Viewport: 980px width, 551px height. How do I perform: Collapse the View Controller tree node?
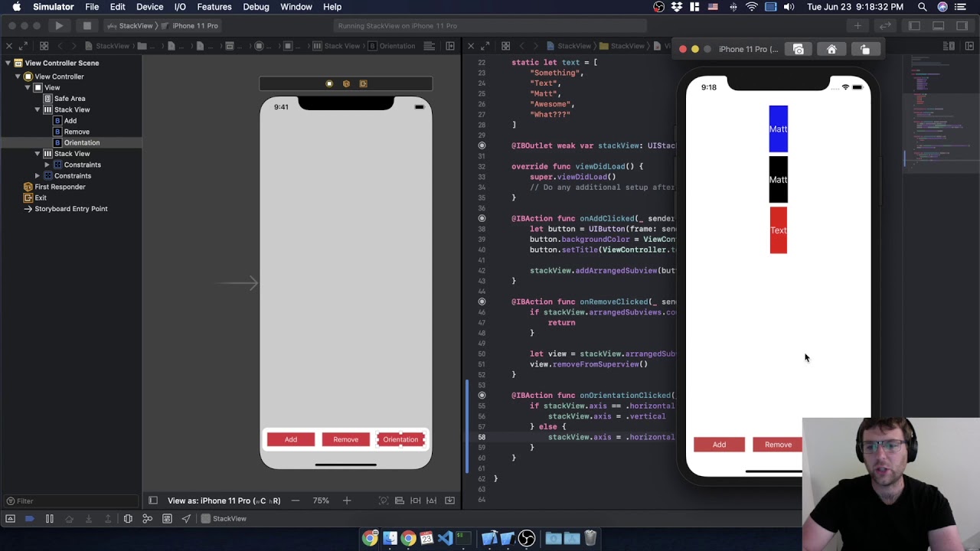coord(18,77)
